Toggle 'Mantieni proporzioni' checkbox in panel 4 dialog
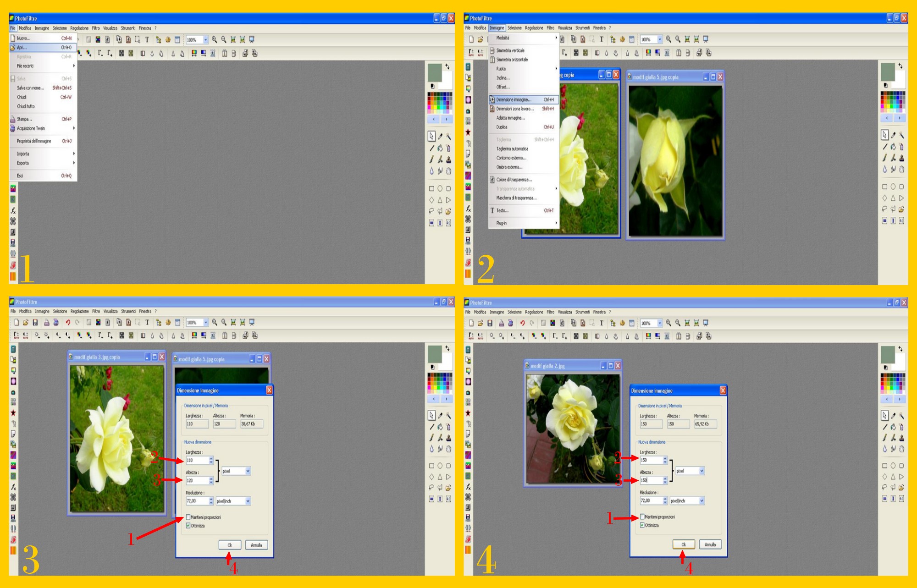Image resolution: width=917 pixels, height=588 pixels. (642, 517)
